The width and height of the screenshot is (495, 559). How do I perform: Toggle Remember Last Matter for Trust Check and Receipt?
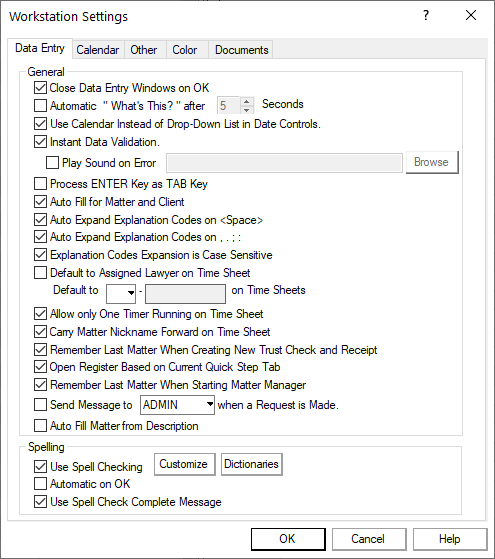pos(40,349)
